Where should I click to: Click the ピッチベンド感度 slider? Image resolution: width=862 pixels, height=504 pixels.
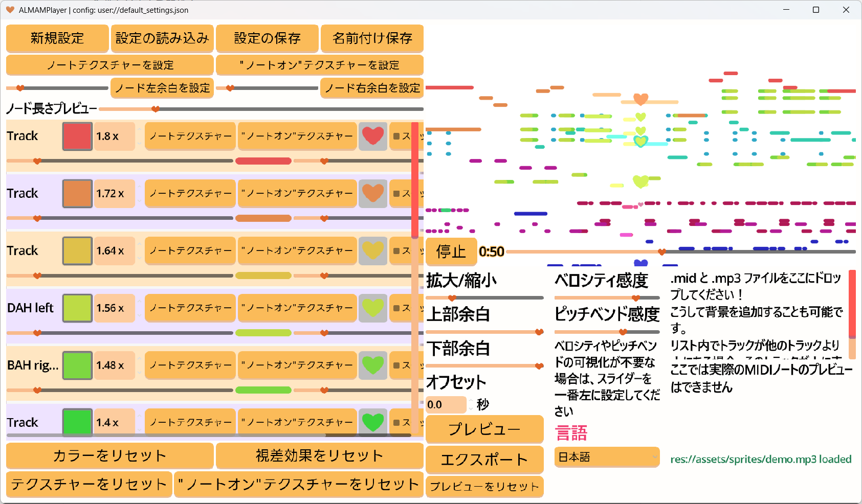click(607, 332)
